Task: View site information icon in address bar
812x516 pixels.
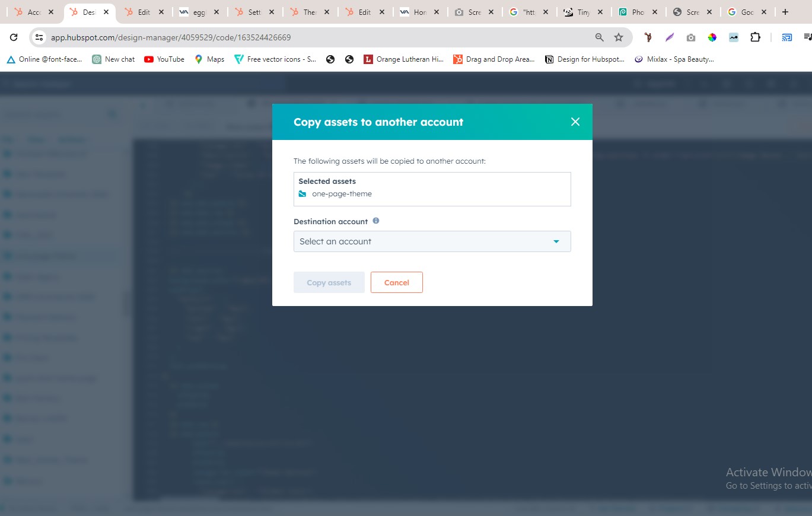Action: point(39,37)
